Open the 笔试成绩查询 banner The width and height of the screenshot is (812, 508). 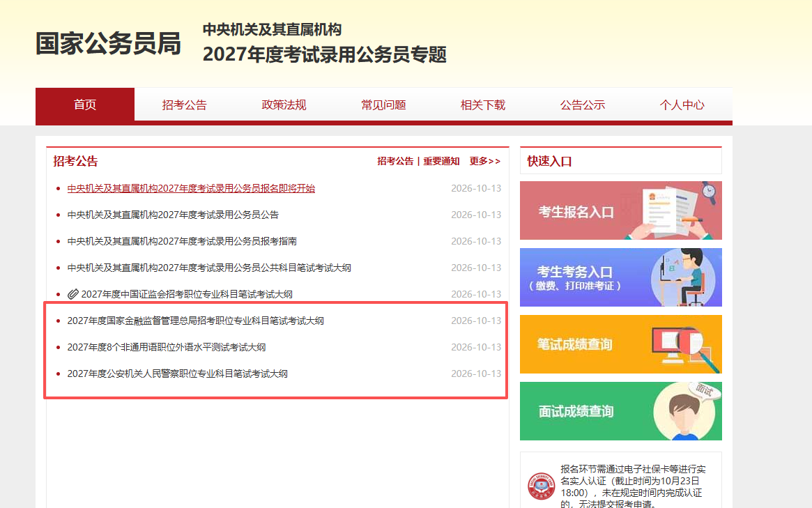[621, 344]
